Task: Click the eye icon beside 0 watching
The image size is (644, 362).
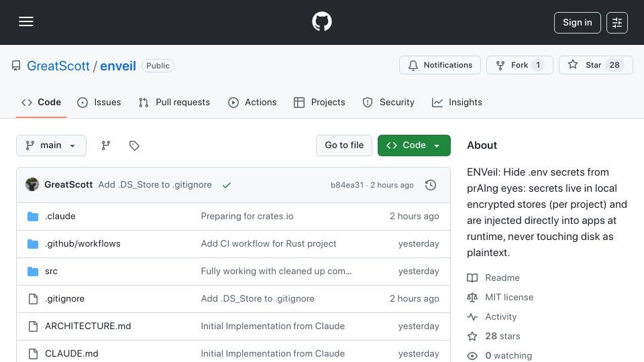Action: [472, 356]
